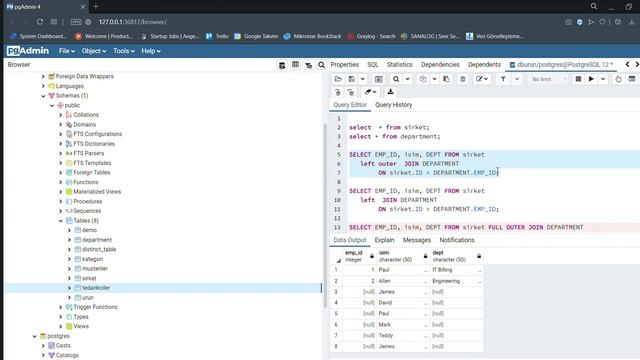640x360 pixels.
Task: Open the Explain tab
Action: coord(384,240)
